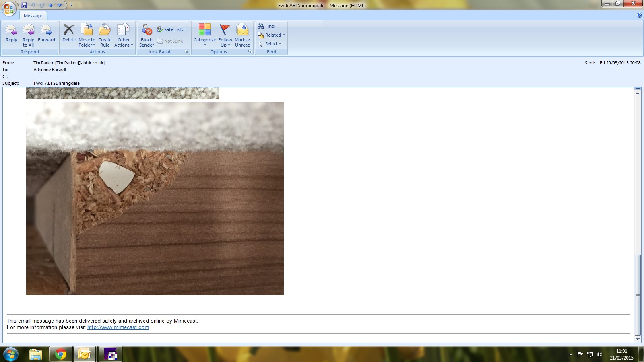
Task: Select the Message ribbon tab
Action: (33, 16)
